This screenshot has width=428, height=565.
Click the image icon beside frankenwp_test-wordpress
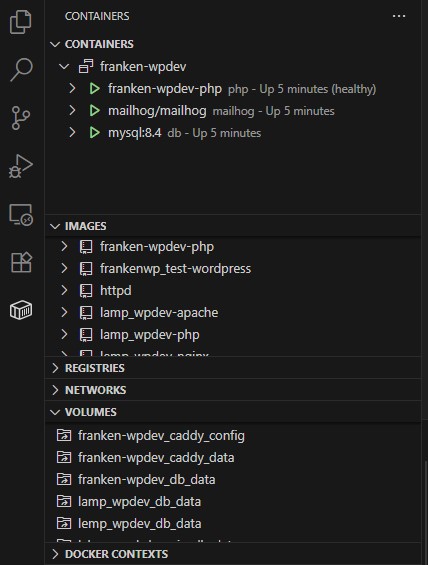coord(86,269)
